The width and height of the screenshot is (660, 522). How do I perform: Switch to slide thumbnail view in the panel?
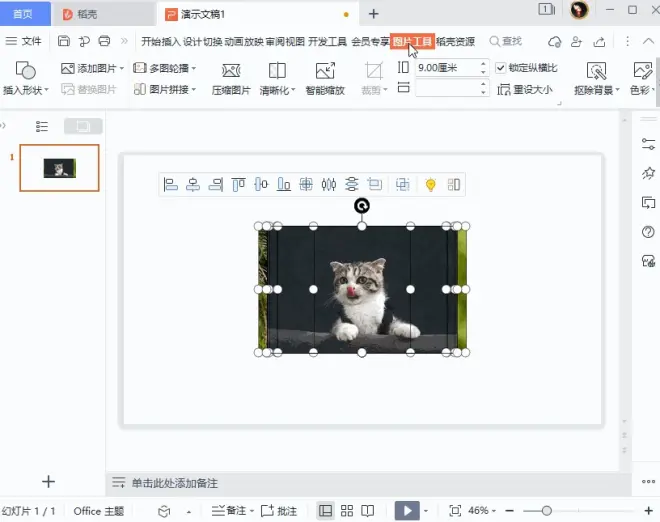point(83,126)
